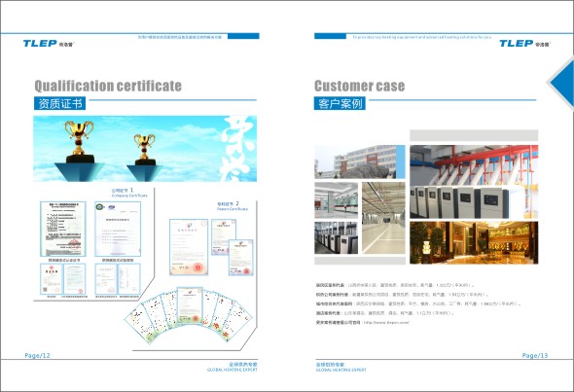The image size is (574, 392).
Task: Open the Company Certificate section label
Action: pyautogui.click(x=129, y=193)
